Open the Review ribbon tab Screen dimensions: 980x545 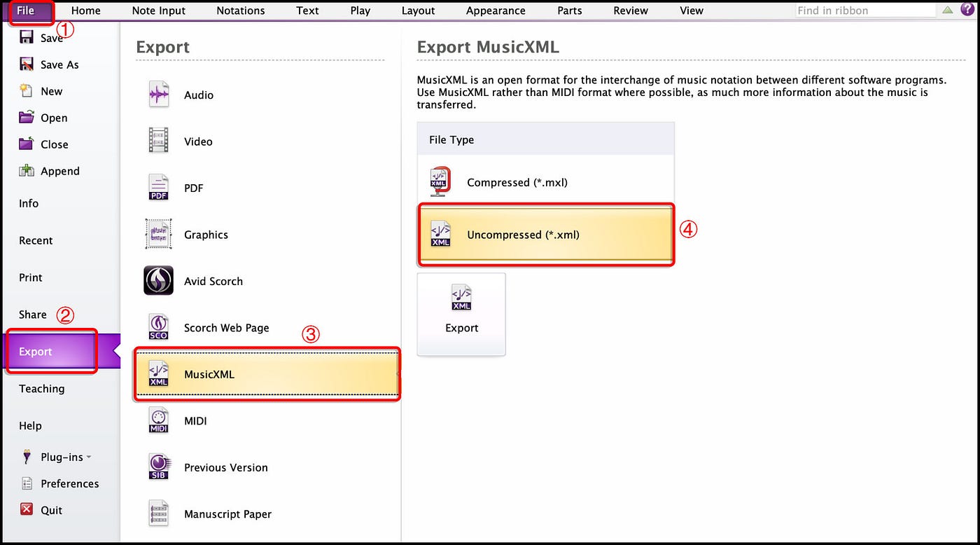(x=630, y=11)
